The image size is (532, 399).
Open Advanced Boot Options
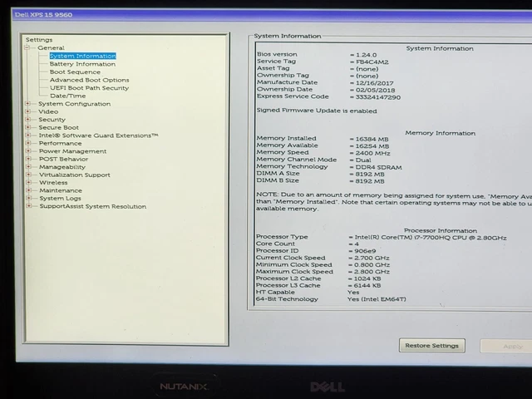coord(89,80)
